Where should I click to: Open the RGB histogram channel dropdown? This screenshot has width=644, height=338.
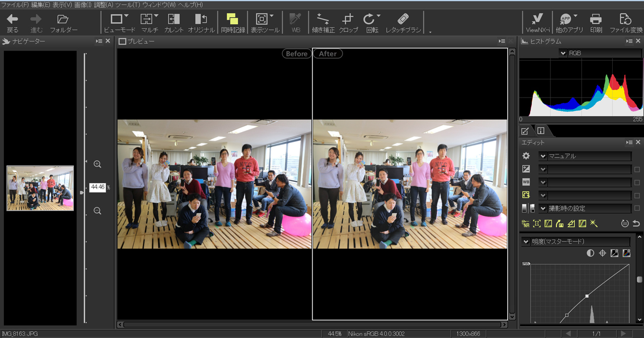coord(563,53)
